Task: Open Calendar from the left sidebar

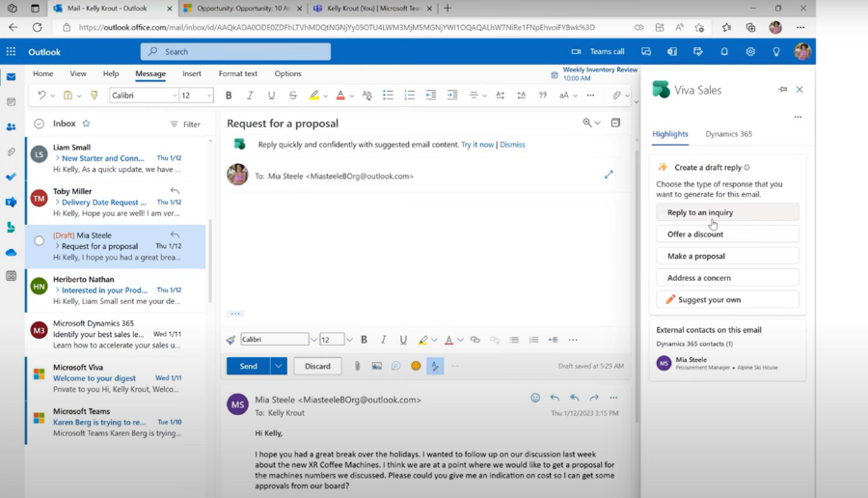Action: pos(12,101)
